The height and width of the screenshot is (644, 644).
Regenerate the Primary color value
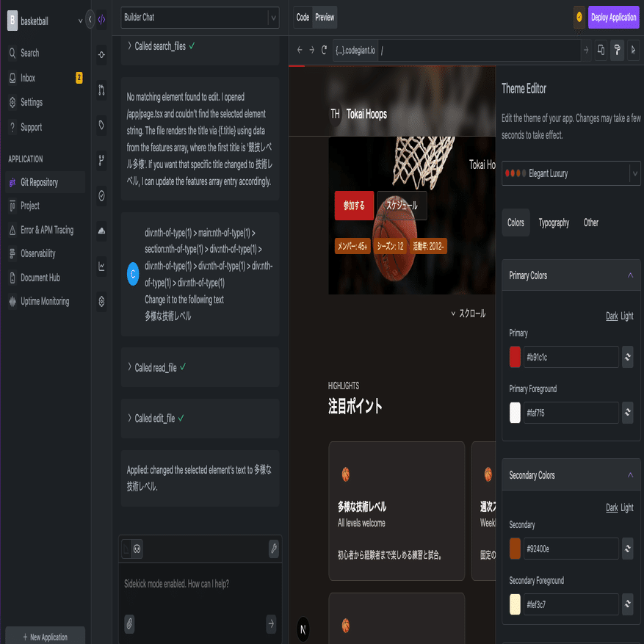pyautogui.click(x=627, y=357)
